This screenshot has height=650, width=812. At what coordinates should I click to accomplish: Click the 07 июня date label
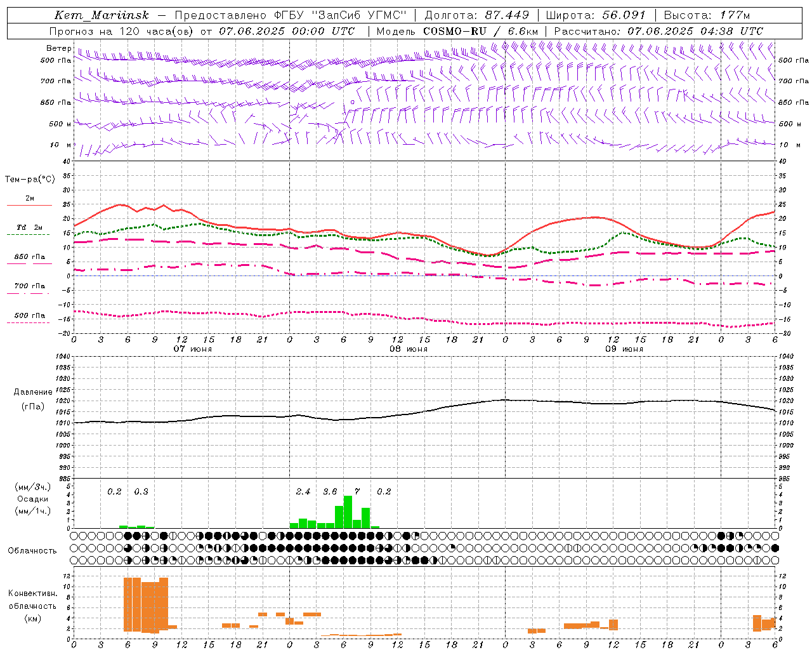tap(193, 349)
